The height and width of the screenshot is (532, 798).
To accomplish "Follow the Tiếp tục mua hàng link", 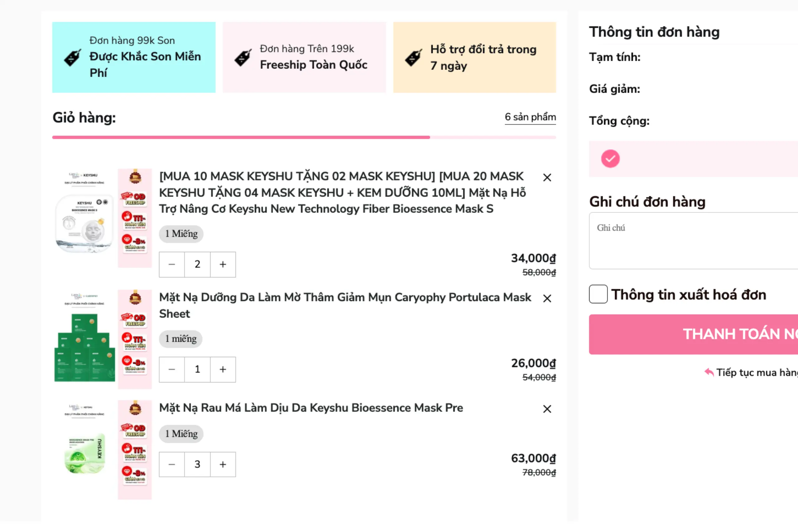I will coord(753,372).
